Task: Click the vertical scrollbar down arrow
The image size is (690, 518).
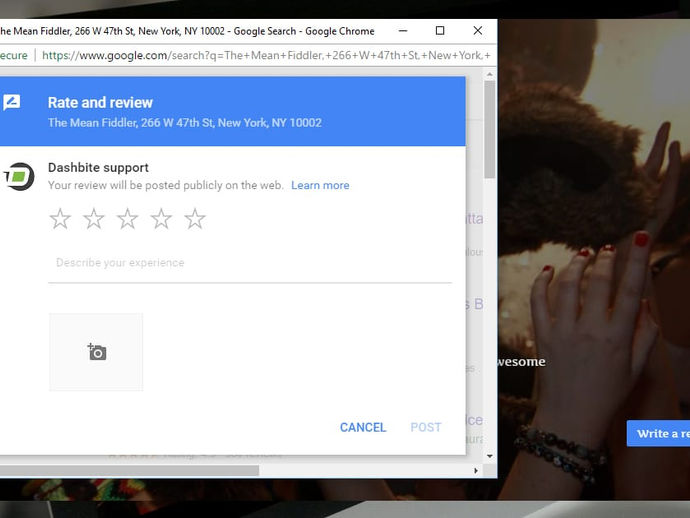Action: click(490, 456)
